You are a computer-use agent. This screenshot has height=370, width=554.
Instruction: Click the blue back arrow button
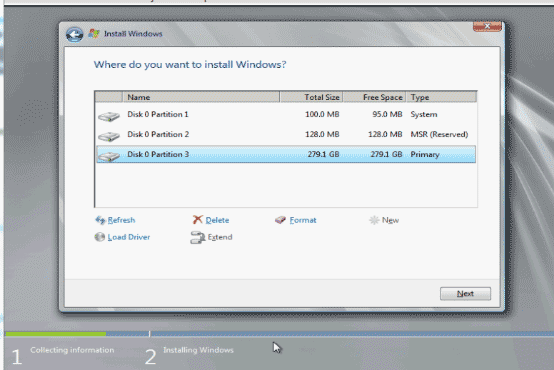pyautogui.click(x=74, y=34)
